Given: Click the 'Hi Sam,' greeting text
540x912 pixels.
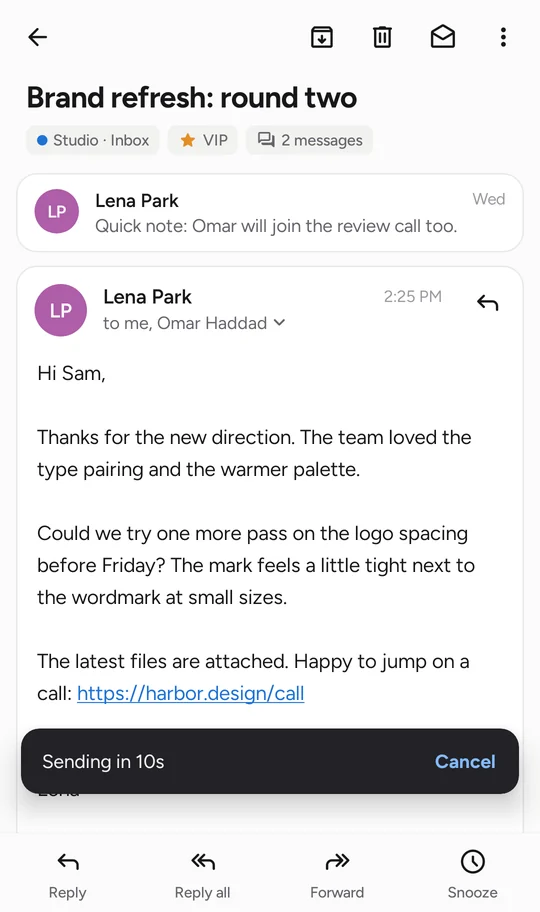Looking at the screenshot, I should [72, 373].
